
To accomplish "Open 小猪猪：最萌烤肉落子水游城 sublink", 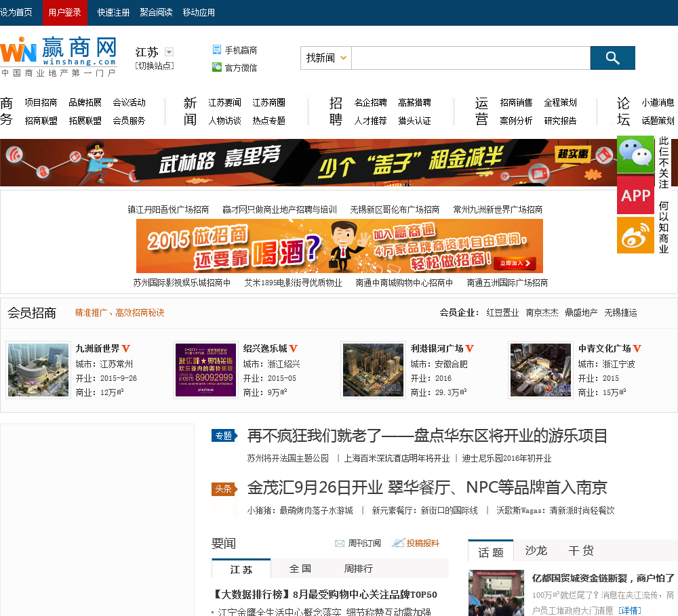I will pyautogui.click(x=300, y=510).
